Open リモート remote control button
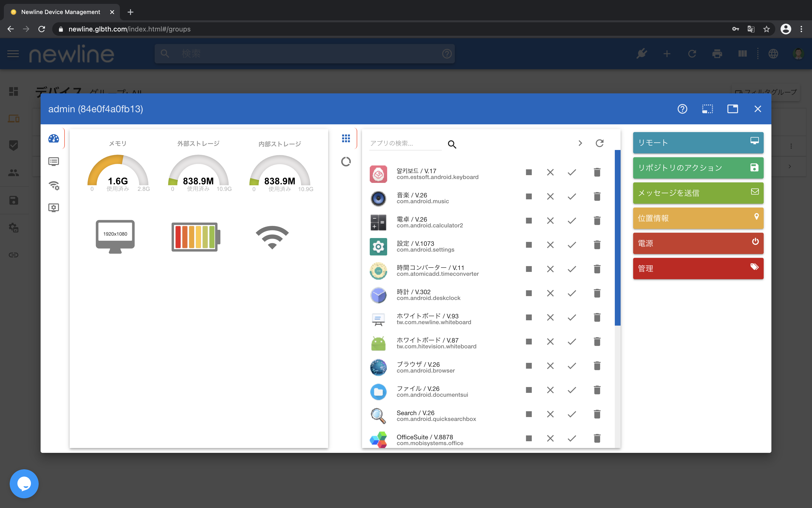 [698, 142]
